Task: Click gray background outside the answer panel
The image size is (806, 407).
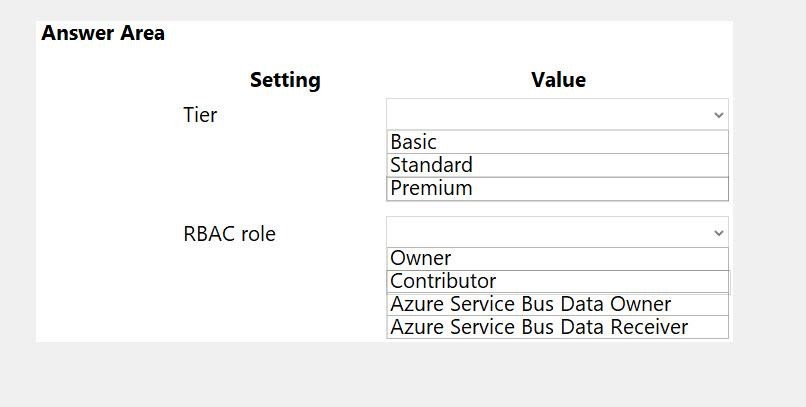Action: [769, 206]
